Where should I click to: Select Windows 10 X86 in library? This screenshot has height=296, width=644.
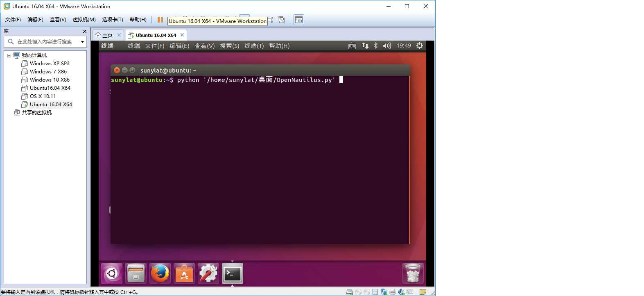[x=50, y=80]
